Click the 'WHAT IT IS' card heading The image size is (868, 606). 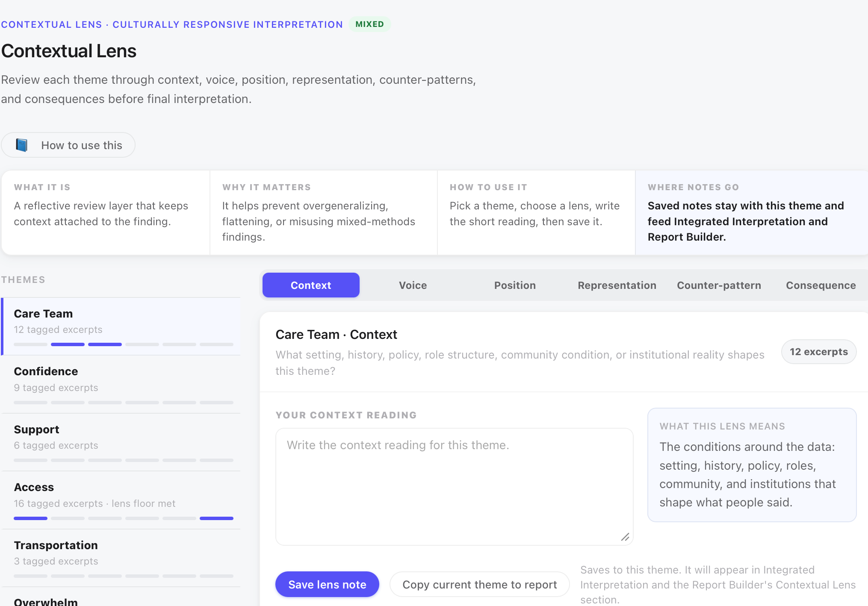tap(42, 187)
